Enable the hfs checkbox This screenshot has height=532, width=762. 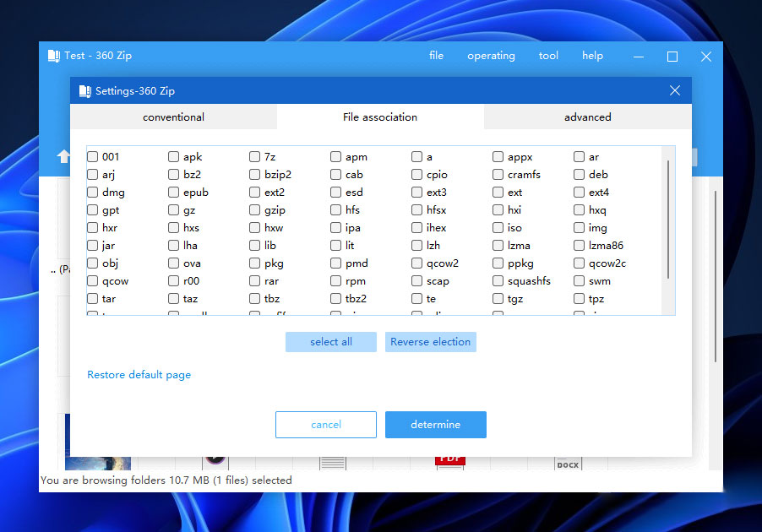click(x=336, y=210)
